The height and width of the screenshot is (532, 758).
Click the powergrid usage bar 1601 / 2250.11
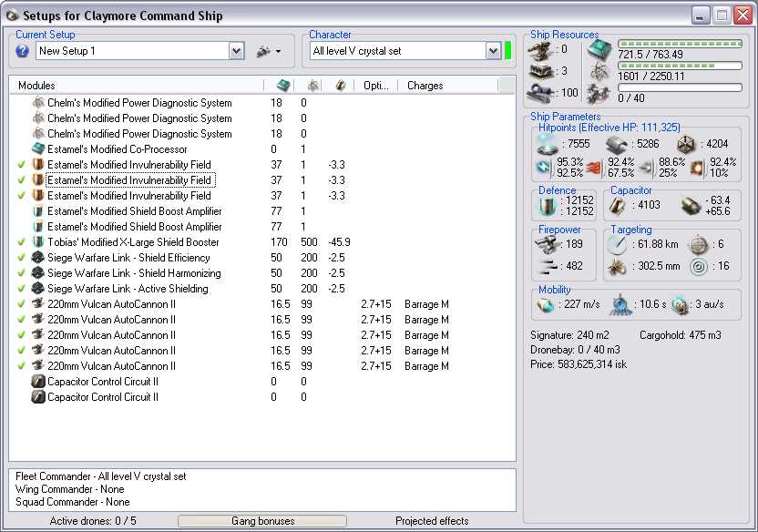pyautogui.click(x=680, y=66)
